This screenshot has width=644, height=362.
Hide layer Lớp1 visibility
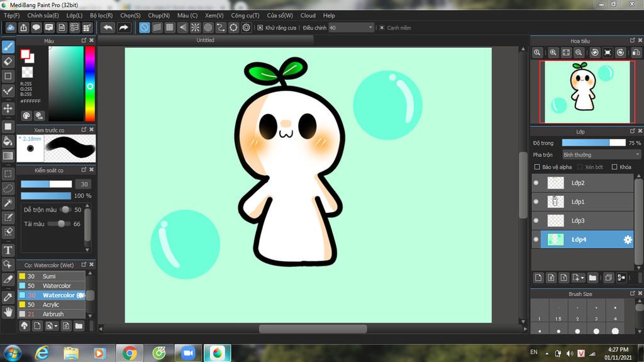(x=536, y=201)
